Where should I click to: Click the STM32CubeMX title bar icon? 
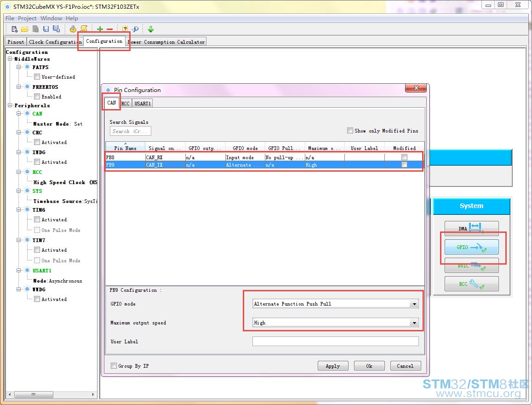pyautogui.click(x=7, y=6)
